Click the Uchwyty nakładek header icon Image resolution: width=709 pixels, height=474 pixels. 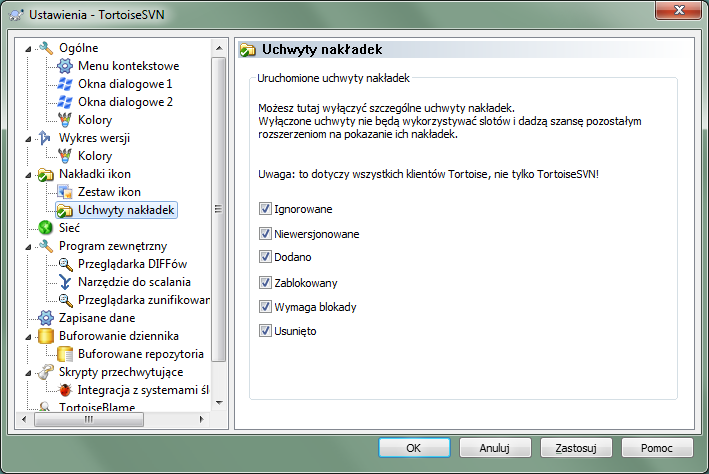pos(248,50)
